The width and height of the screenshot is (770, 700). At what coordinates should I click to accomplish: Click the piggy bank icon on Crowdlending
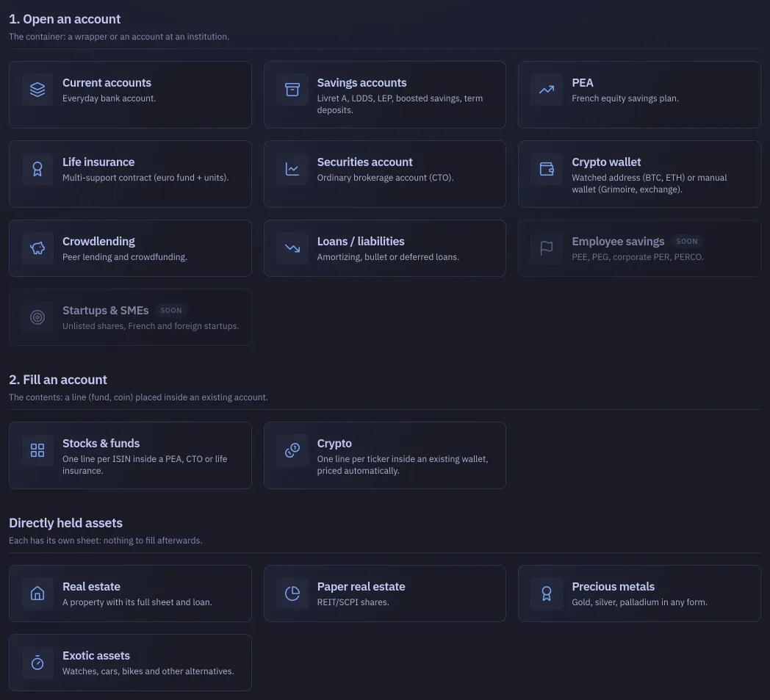(37, 248)
